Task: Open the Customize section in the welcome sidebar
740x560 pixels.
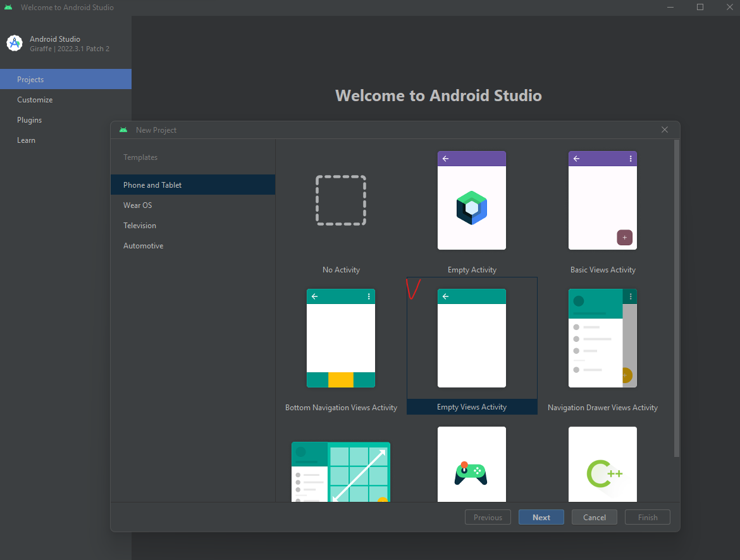Action: tap(66, 99)
